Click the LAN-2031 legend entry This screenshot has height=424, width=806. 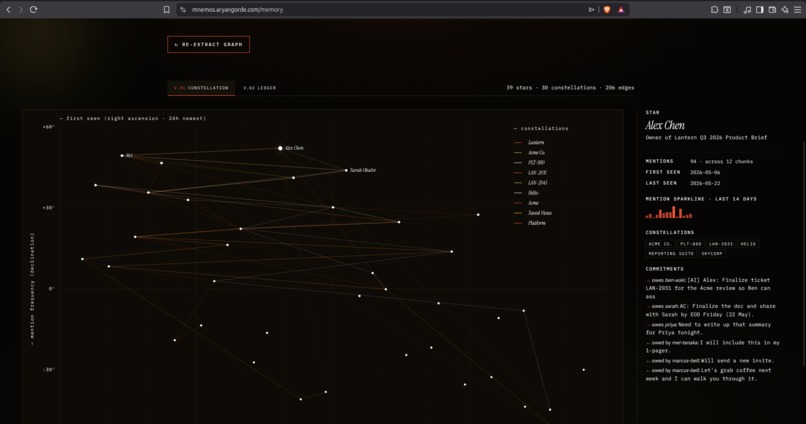click(x=531, y=173)
